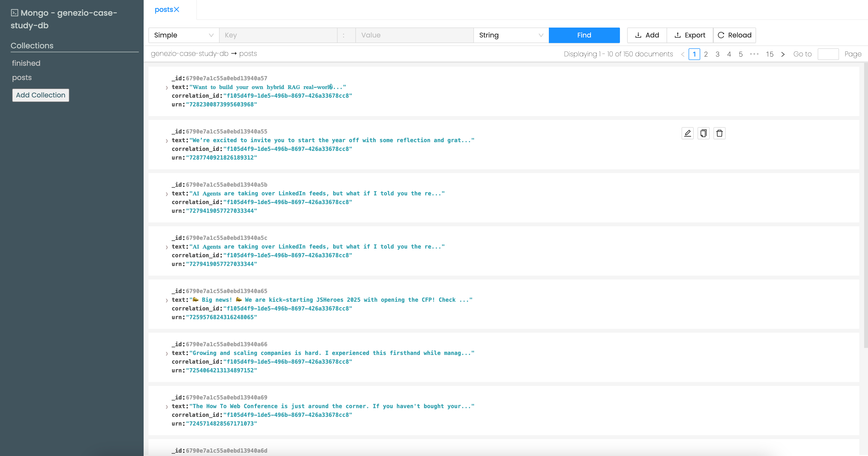Click urn value "7254064213134897152"
Viewport: 868px width, 456px height.
click(x=221, y=371)
